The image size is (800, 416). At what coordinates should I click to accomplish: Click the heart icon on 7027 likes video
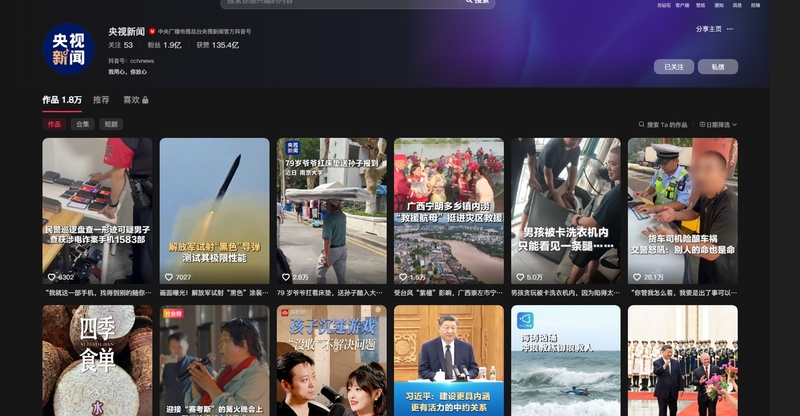[x=168, y=277]
